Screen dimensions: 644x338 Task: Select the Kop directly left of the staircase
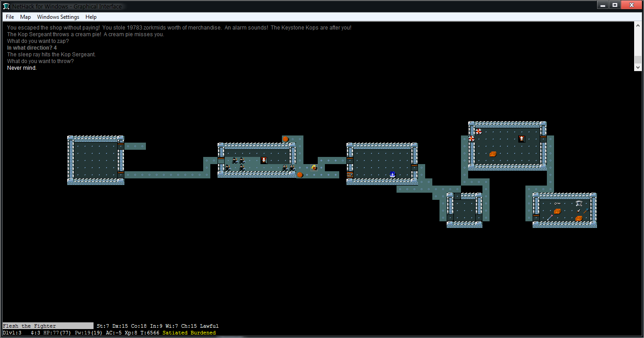[243, 161]
